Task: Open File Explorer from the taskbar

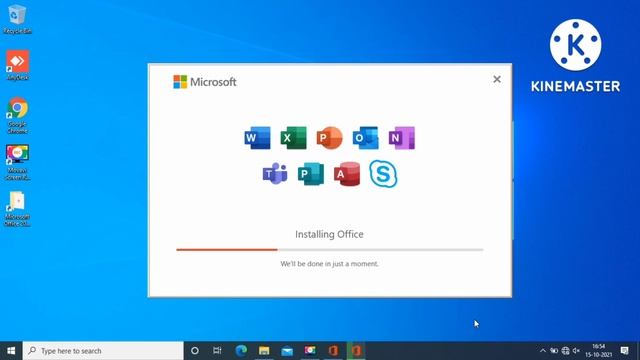Action: (264, 351)
